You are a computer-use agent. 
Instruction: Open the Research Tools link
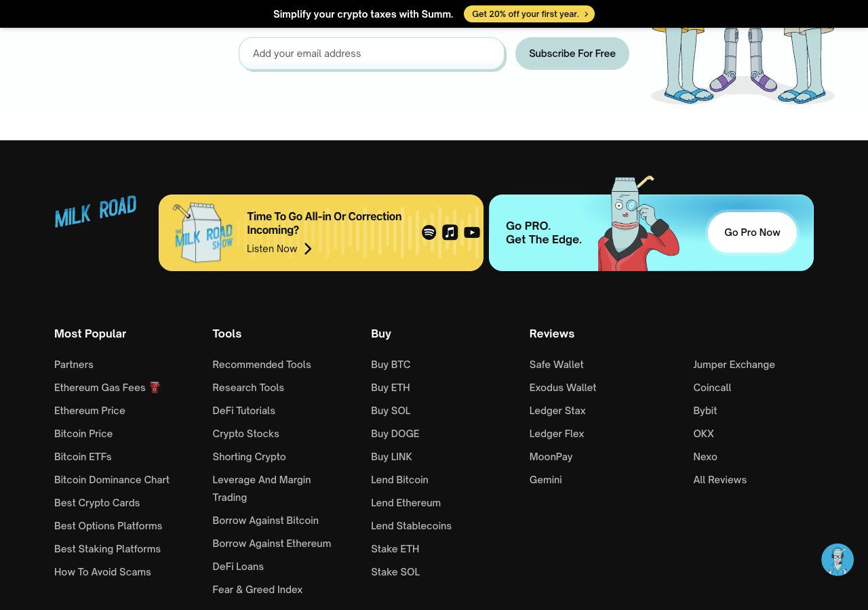coord(248,388)
